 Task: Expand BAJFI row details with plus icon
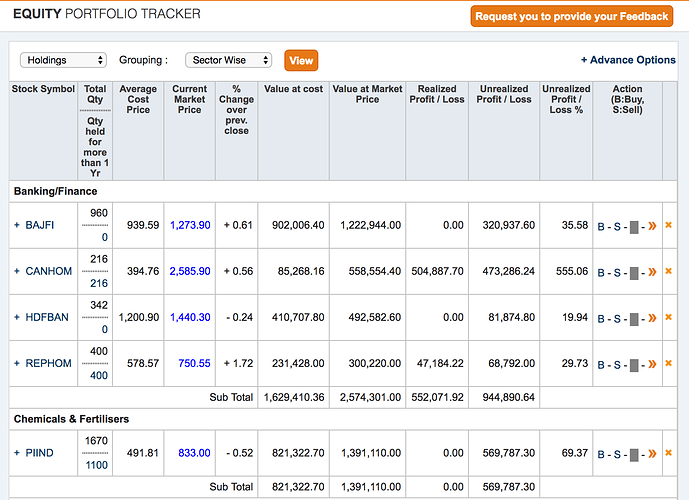click(x=17, y=225)
